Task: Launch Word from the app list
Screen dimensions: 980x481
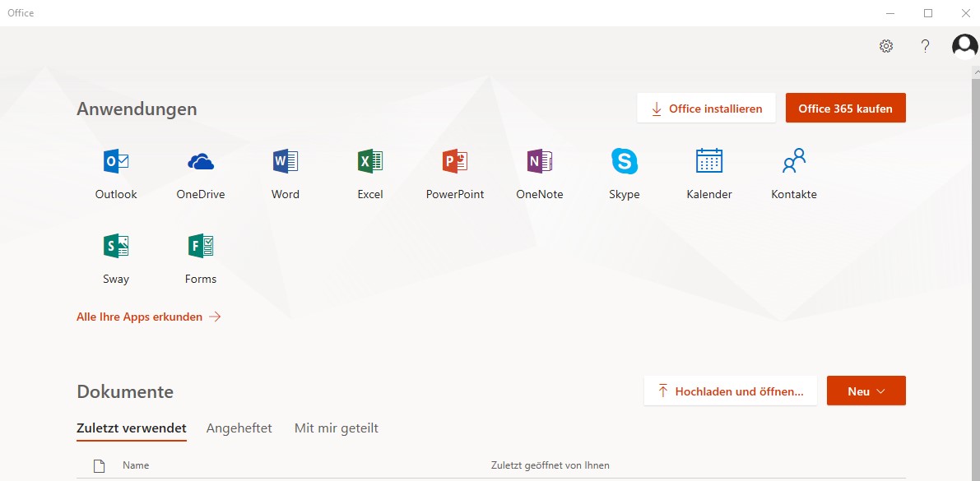Action: point(286,174)
